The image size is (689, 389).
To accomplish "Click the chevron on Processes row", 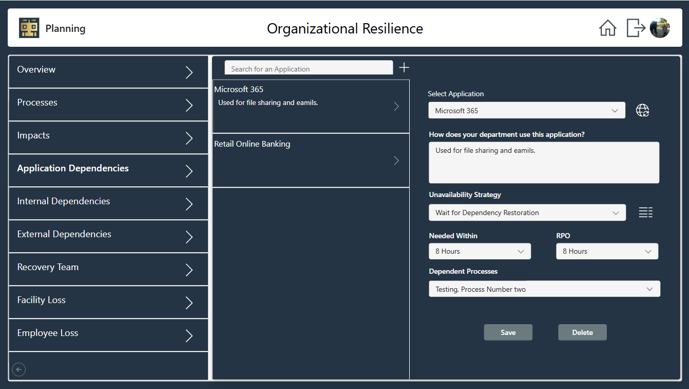I will point(189,105).
